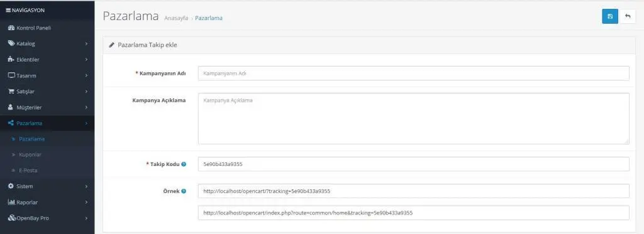The image size is (644, 234).
Task: Click the Katalog tags icon
Action: click(11, 43)
